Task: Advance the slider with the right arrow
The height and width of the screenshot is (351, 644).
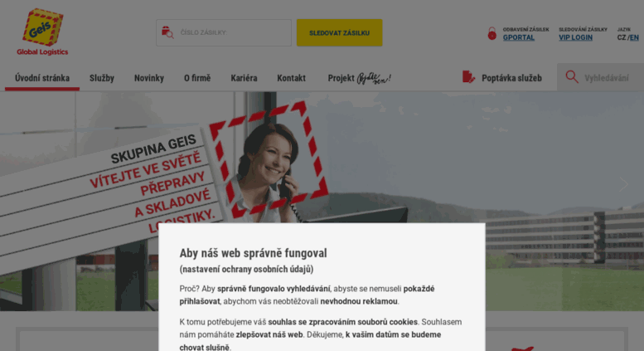Action: click(623, 184)
